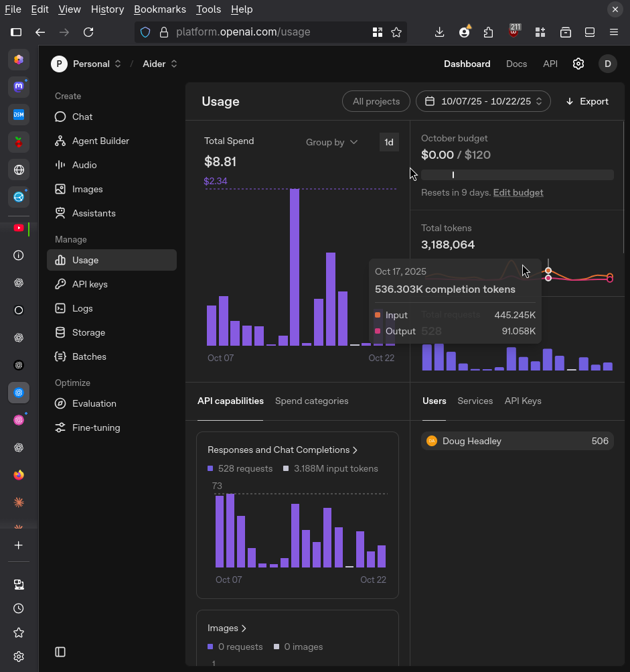Toggle the 1d interval button
The width and height of the screenshot is (630, 672).
(389, 142)
